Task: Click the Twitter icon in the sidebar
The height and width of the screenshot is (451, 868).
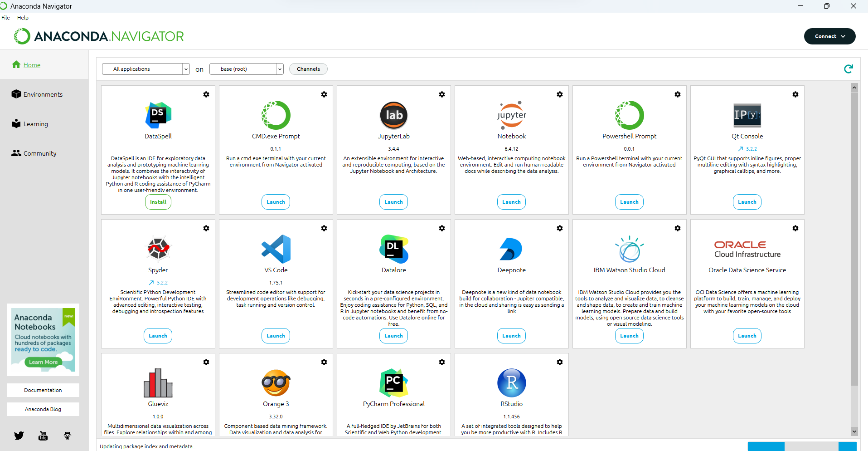Action: click(19, 436)
